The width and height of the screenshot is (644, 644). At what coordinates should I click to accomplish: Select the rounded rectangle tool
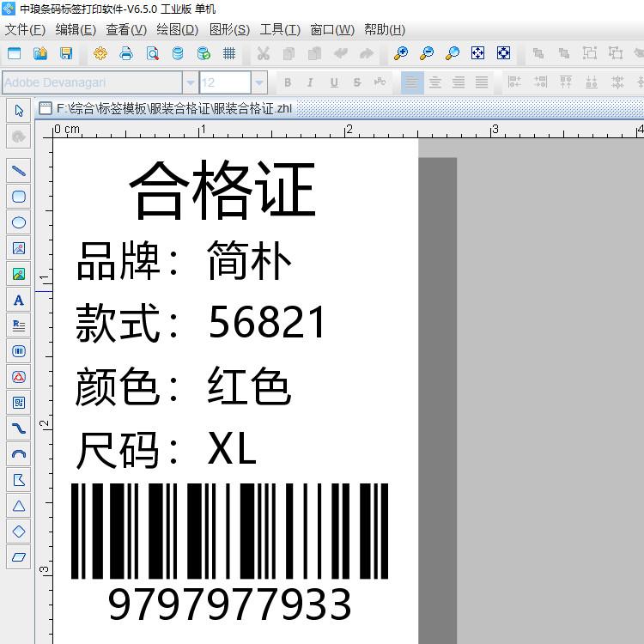point(19,197)
